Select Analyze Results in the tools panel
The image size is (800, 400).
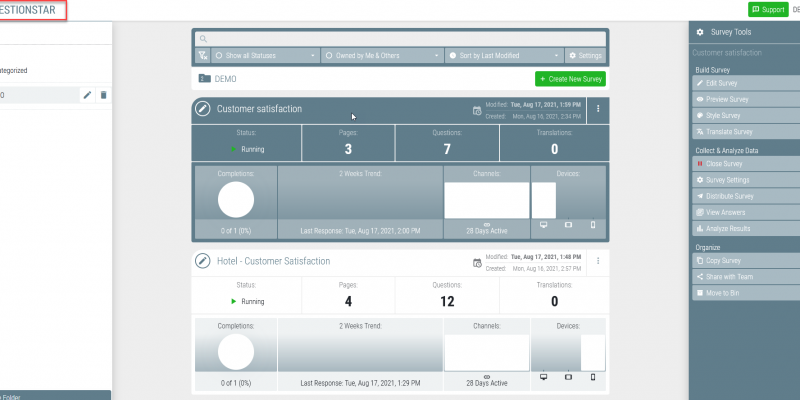coord(728,228)
